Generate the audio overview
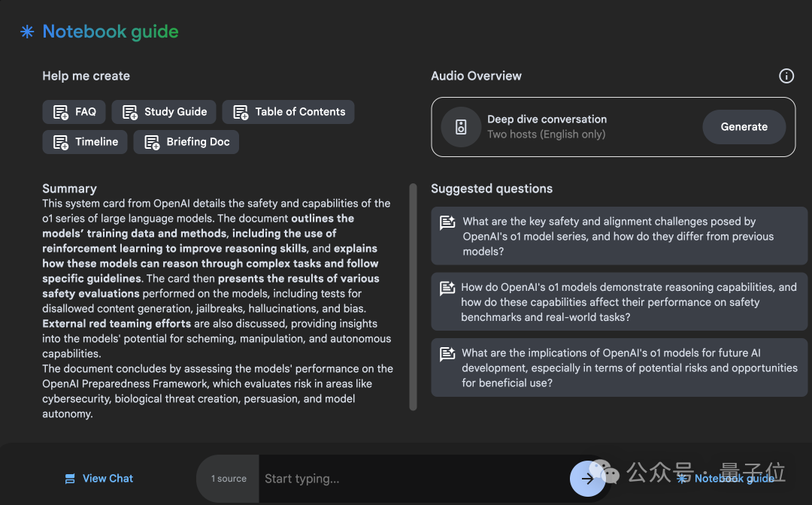 pyautogui.click(x=744, y=127)
